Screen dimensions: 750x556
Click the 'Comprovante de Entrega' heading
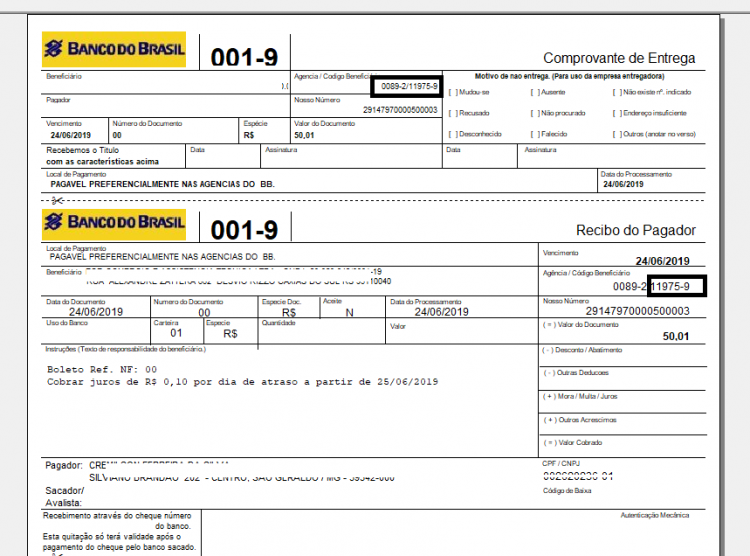pos(619,58)
